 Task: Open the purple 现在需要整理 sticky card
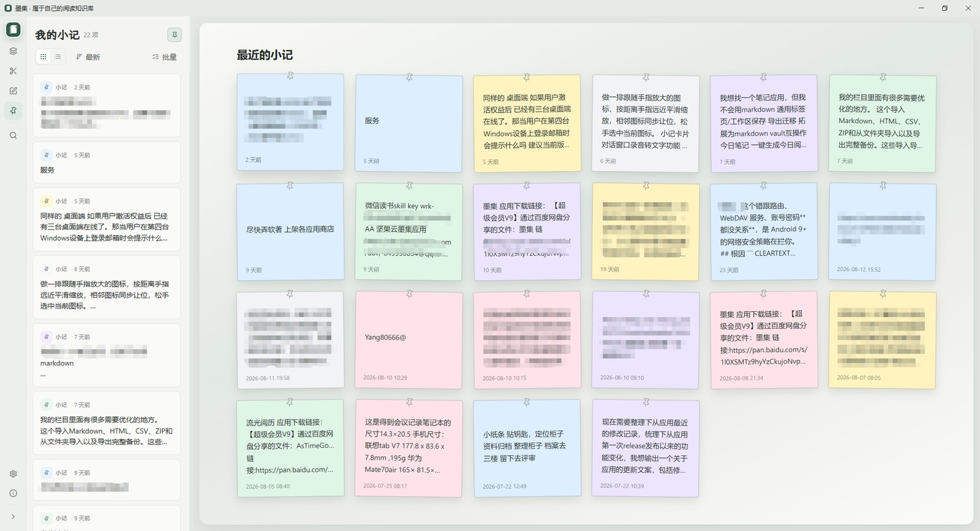[x=646, y=448]
